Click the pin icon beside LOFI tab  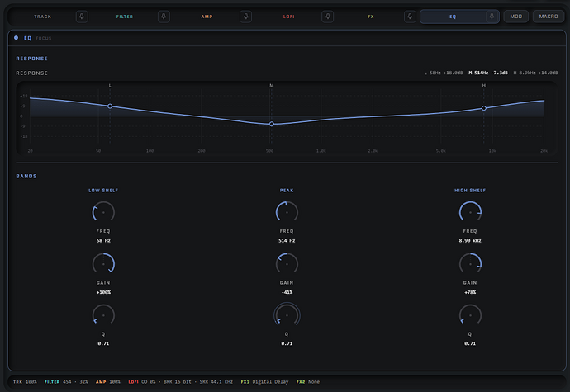(x=327, y=17)
